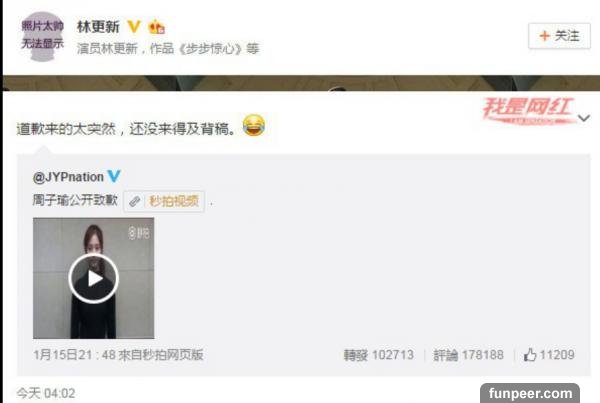The image size is (600, 403).
Task: Click 轉發 102713 repost count
Action: click(x=378, y=355)
